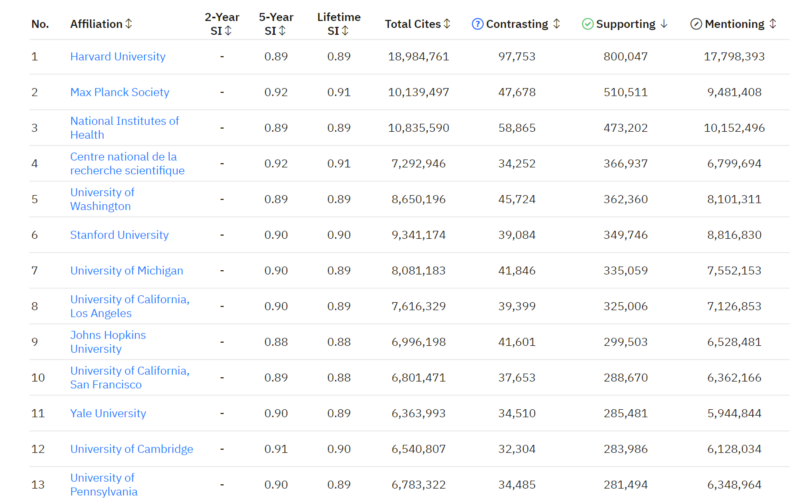800x499 pixels.
Task: Open Johns Hopkins University link
Action: click(x=107, y=342)
